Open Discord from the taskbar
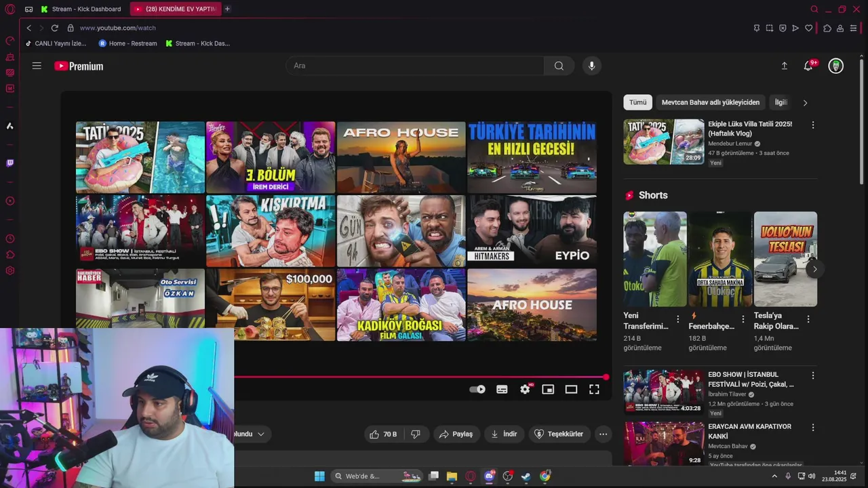 coord(489,476)
